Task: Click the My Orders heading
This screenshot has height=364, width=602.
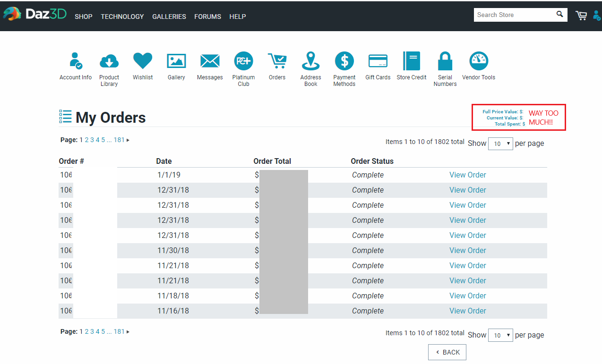Action: point(111,118)
